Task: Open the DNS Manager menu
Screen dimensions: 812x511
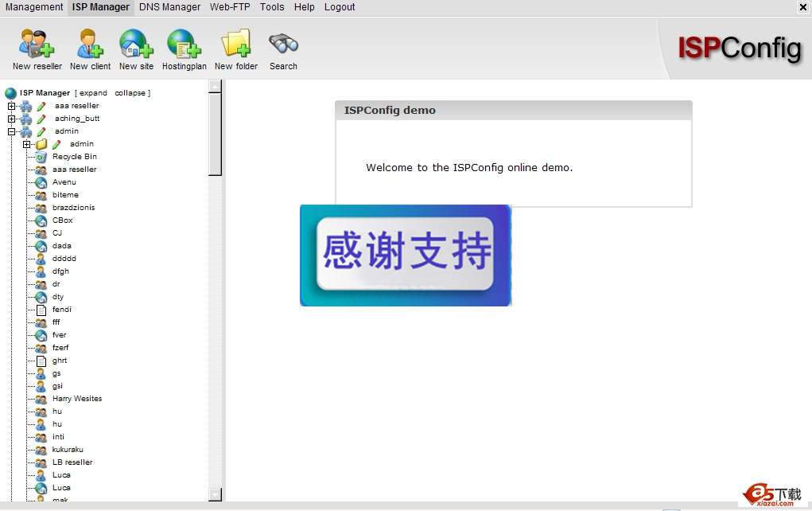Action: tap(170, 7)
